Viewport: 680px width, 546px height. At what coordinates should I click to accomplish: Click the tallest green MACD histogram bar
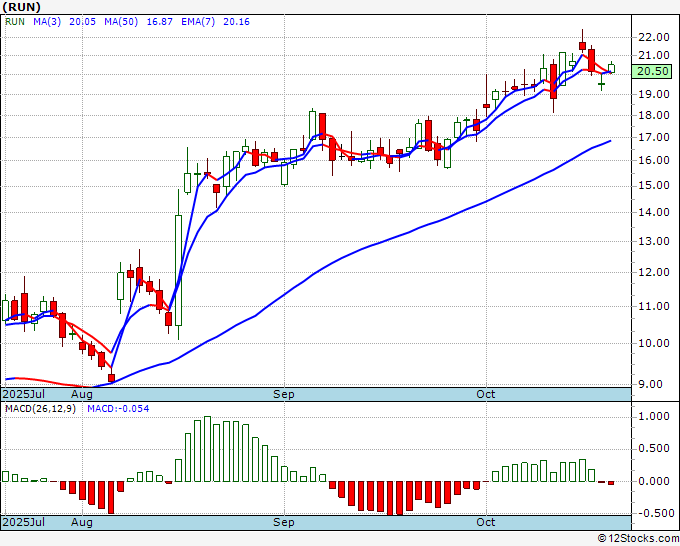pos(207,449)
